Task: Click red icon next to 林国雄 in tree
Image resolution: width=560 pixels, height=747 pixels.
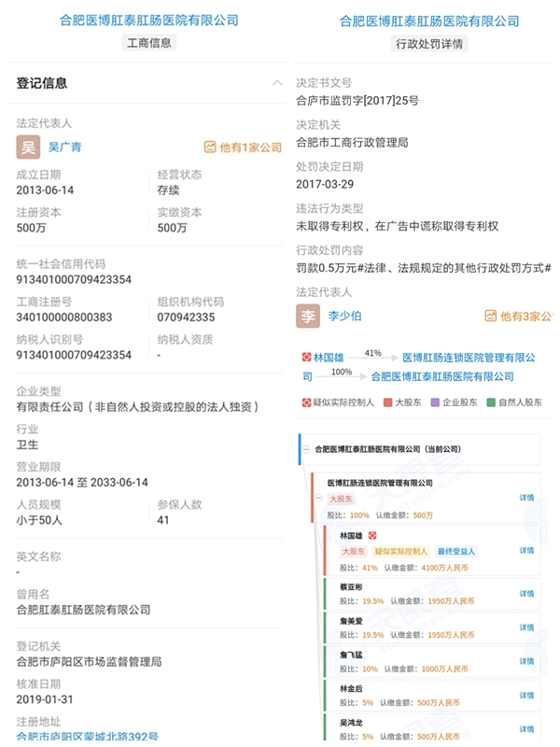Action: pos(372,535)
